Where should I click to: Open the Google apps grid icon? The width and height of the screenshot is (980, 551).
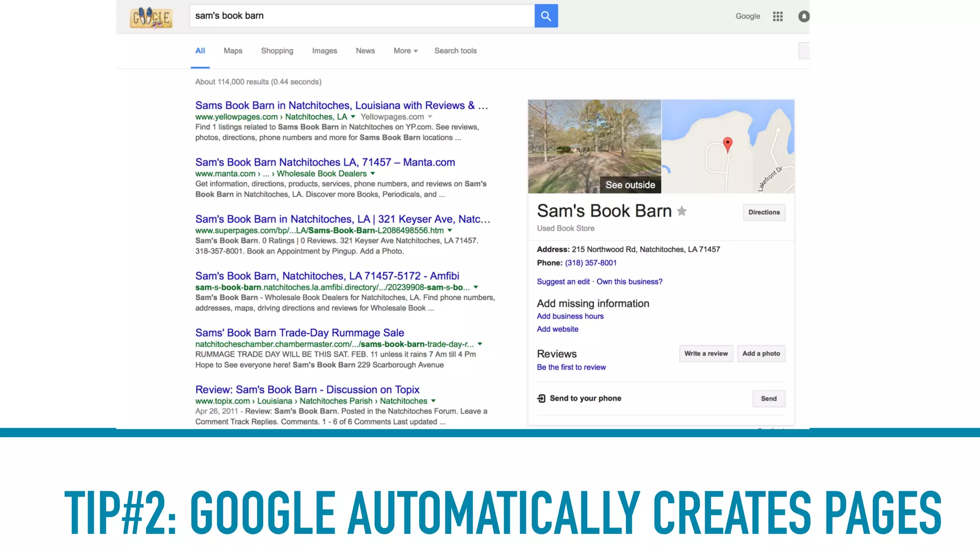point(778,16)
